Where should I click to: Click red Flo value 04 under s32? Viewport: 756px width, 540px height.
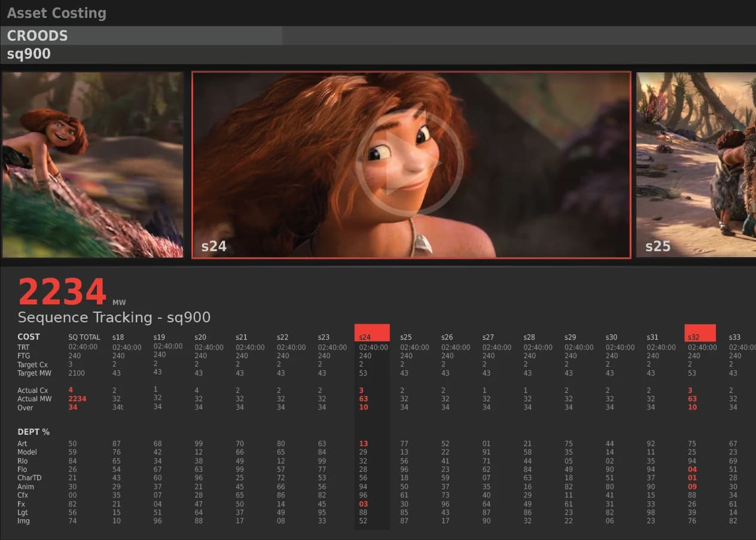[x=693, y=469]
